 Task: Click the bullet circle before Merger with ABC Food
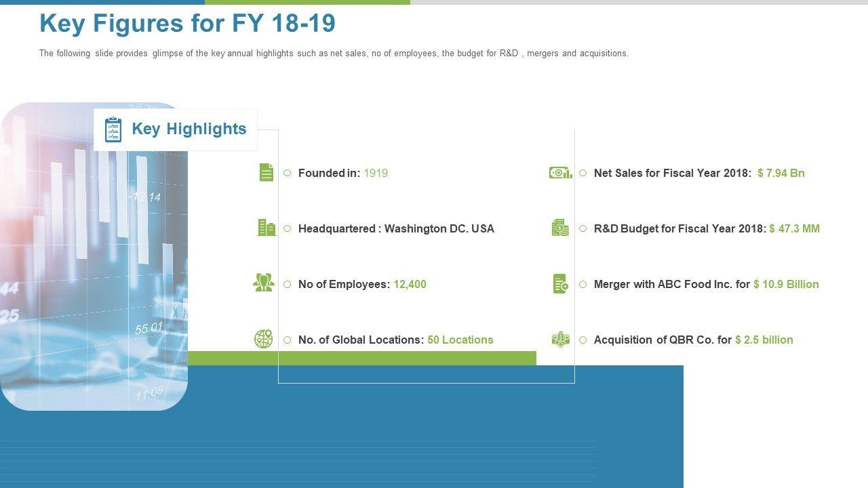click(583, 284)
